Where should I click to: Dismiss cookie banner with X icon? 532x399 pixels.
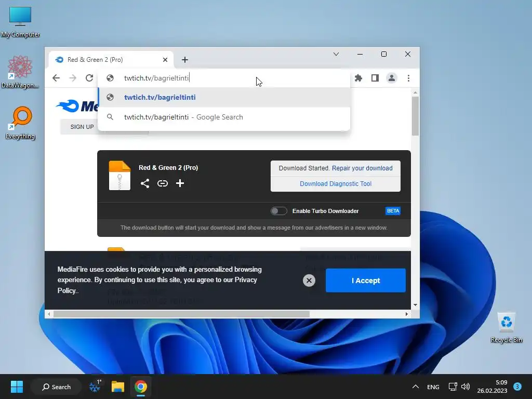coord(309,281)
